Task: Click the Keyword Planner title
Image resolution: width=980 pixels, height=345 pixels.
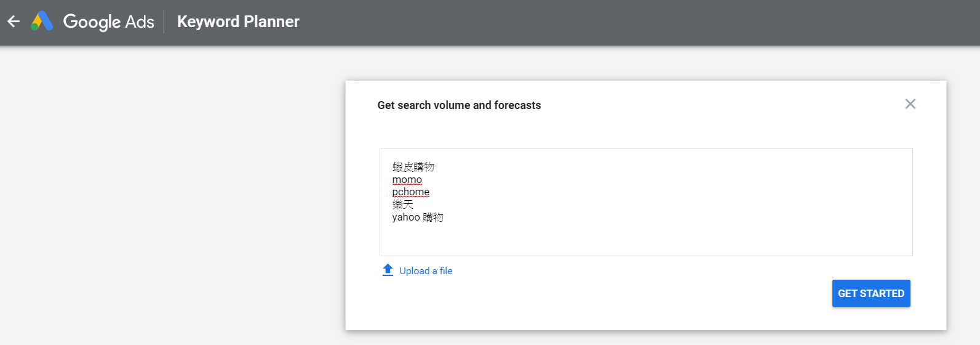Action: point(238,22)
